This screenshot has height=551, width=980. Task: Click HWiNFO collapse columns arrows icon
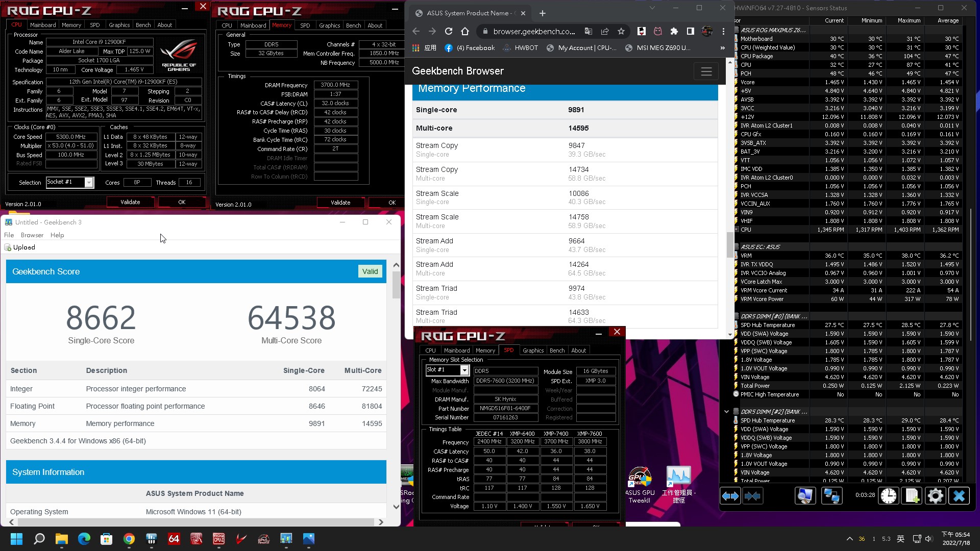[x=753, y=496]
